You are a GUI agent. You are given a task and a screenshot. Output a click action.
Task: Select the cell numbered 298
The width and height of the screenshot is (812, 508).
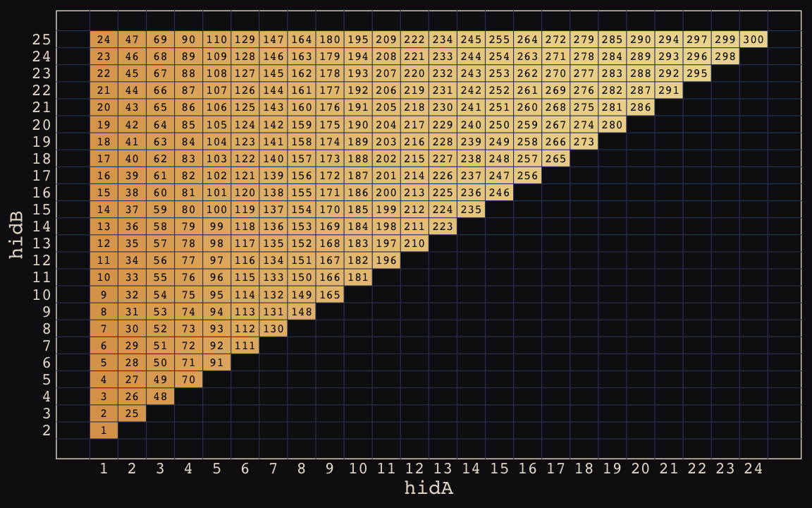(x=725, y=56)
